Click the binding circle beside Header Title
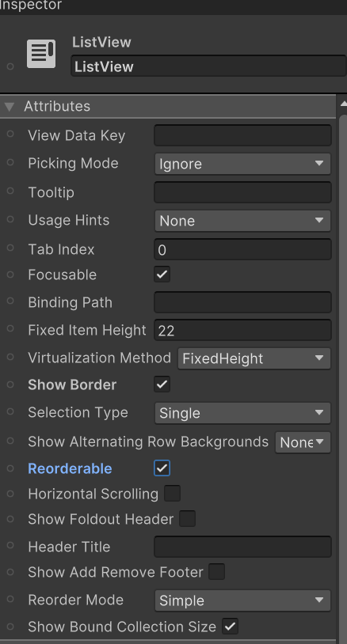347x644 pixels. click(10, 545)
